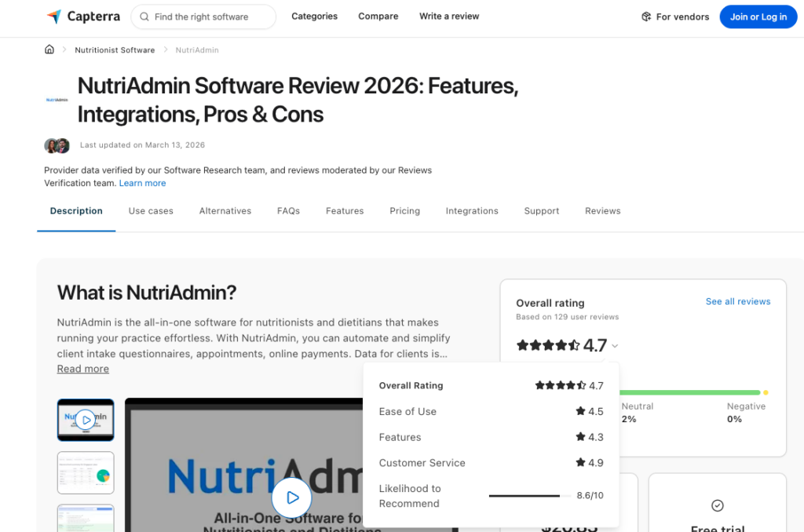Jump to the Reviews tab
The width and height of the screenshot is (804, 532).
point(602,210)
